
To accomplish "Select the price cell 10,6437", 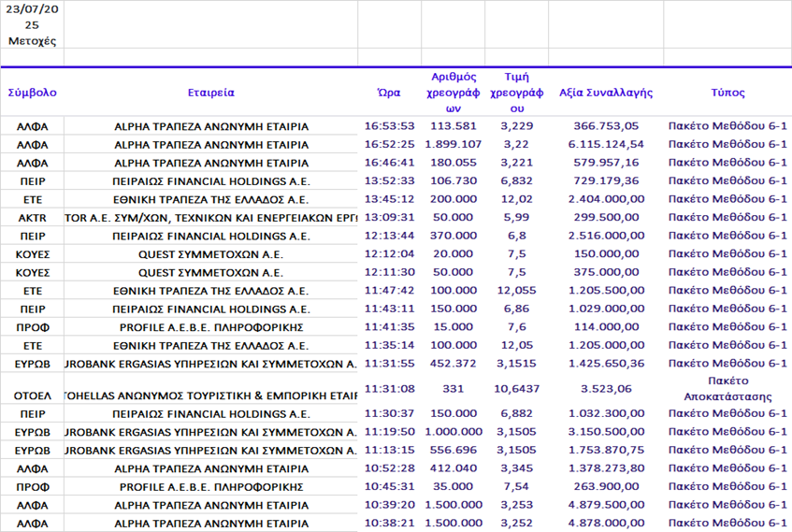I will click(517, 389).
